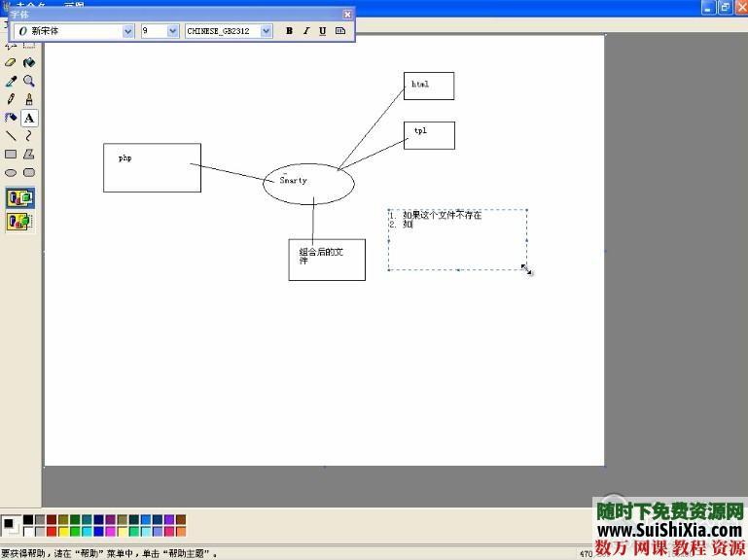Select the Fill With Color bucket
This screenshot has height=560, width=748.
coord(29,62)
